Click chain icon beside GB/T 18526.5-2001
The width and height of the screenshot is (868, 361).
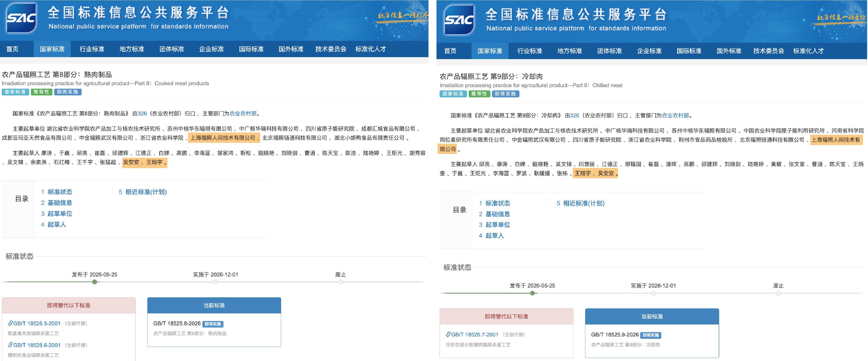coord(10,323)
